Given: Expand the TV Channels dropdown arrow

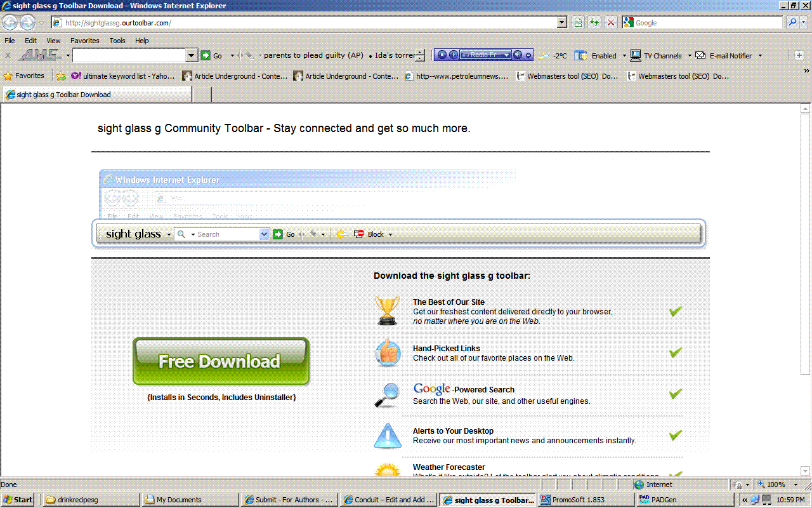Looking at the screenshot, I should click(690, 56).
